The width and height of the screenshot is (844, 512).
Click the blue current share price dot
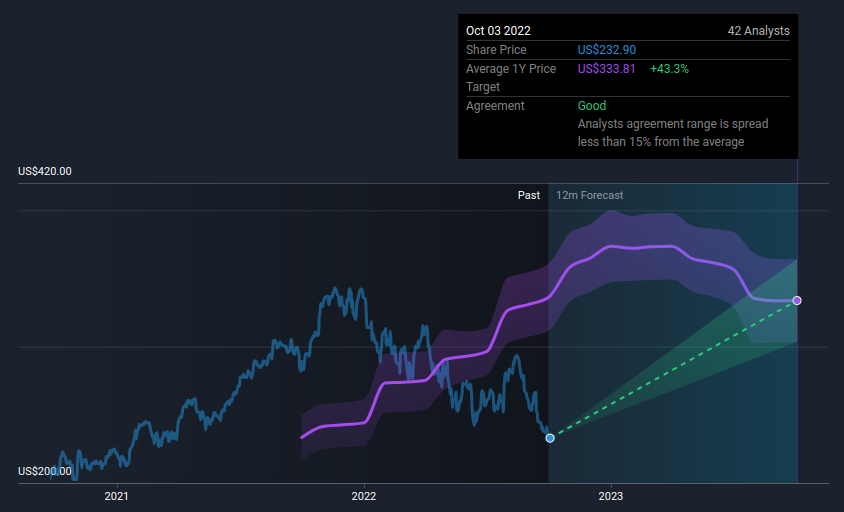[550, 438]
